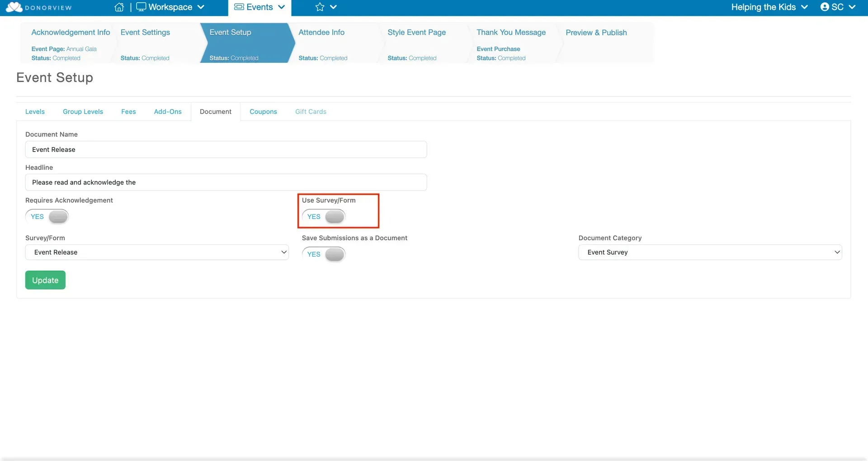Go to Preview & Publish step
The image size is (868, 461).
point(596,33)
